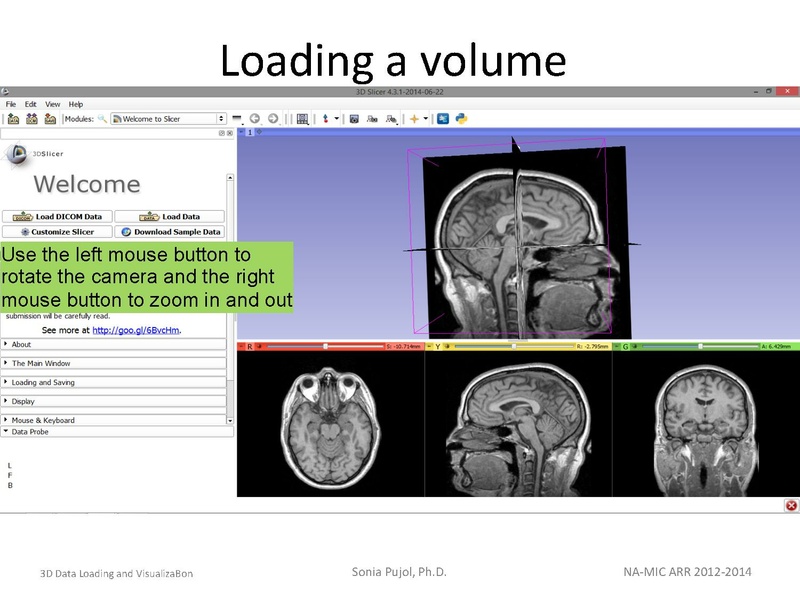Click the Load DICOM toolbar icon

point(32,119)
